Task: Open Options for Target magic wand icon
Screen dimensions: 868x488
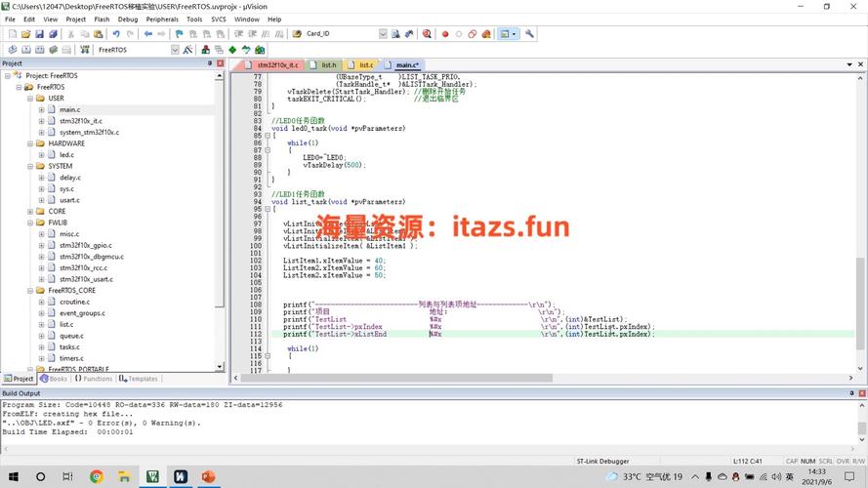Action: tap(188, 50)
